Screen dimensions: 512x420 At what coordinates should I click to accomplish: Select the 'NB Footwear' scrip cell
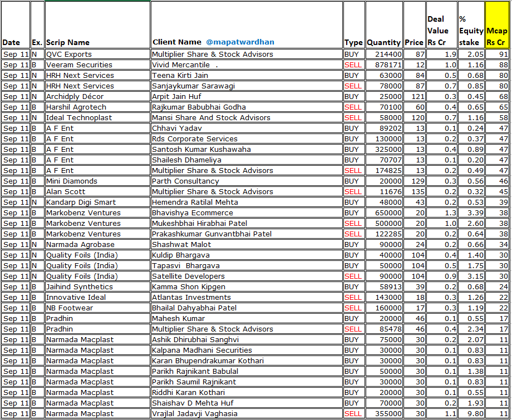click(97, 308)
